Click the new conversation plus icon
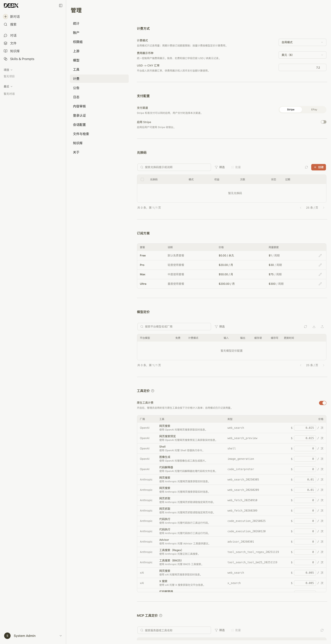Viewport: 331px width, 644px height. 6,16
